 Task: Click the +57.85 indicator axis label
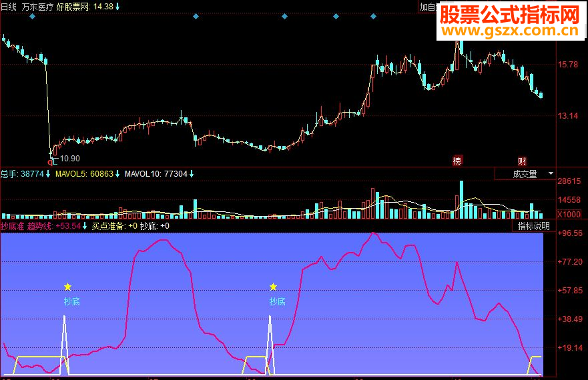(x=570, y=291)
